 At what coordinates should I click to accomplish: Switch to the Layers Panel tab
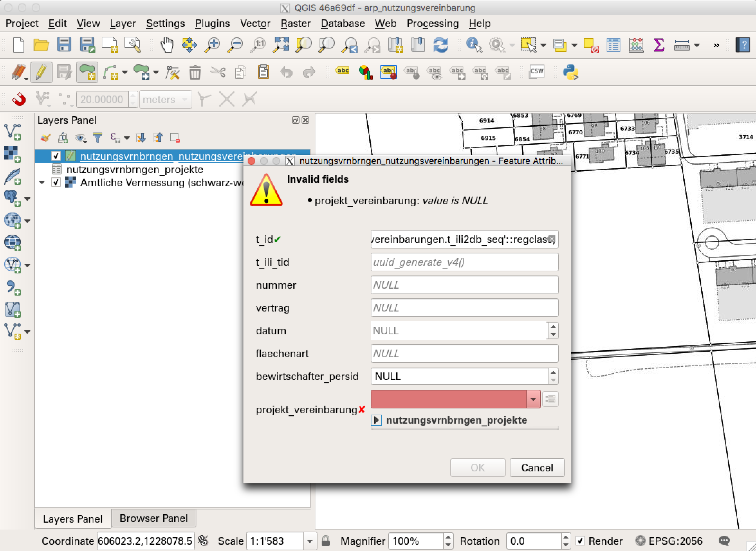coord(73,518)
